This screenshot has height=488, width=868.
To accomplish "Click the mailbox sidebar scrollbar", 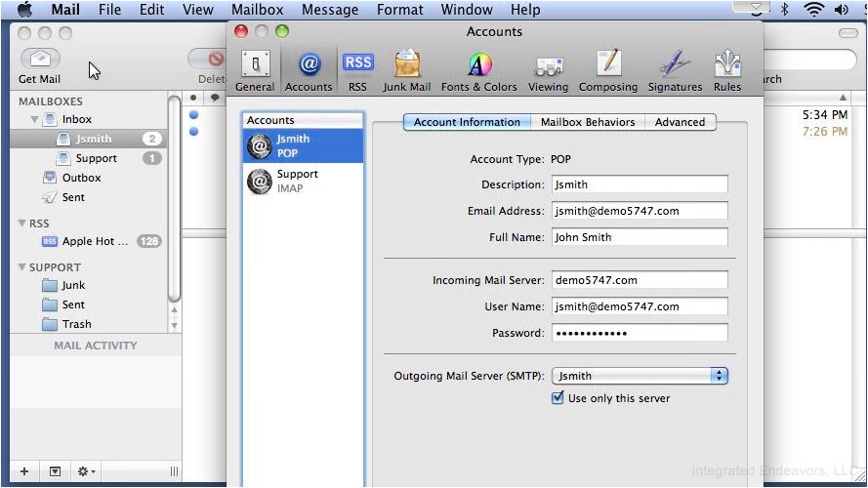I will pos(174,199).
